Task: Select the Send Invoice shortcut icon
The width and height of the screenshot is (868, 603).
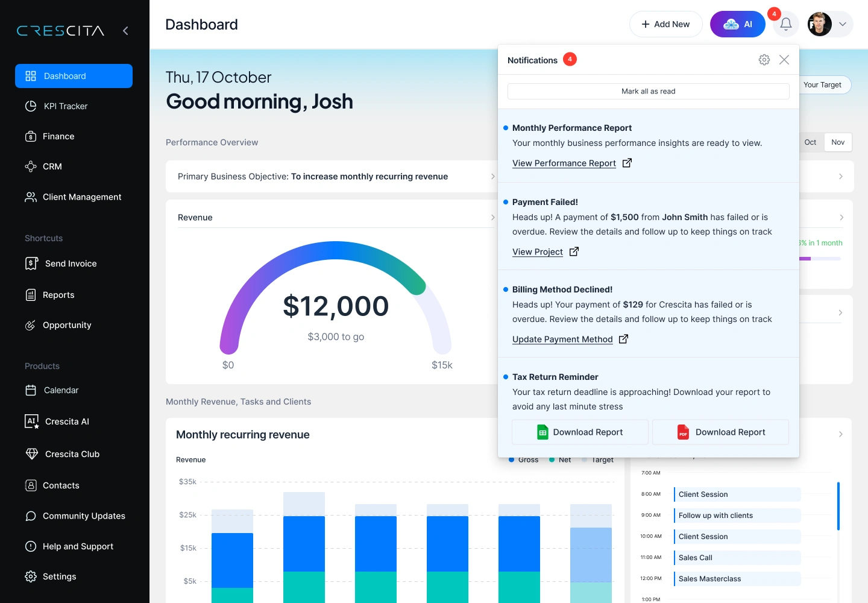Action: [x=31, y=264]
